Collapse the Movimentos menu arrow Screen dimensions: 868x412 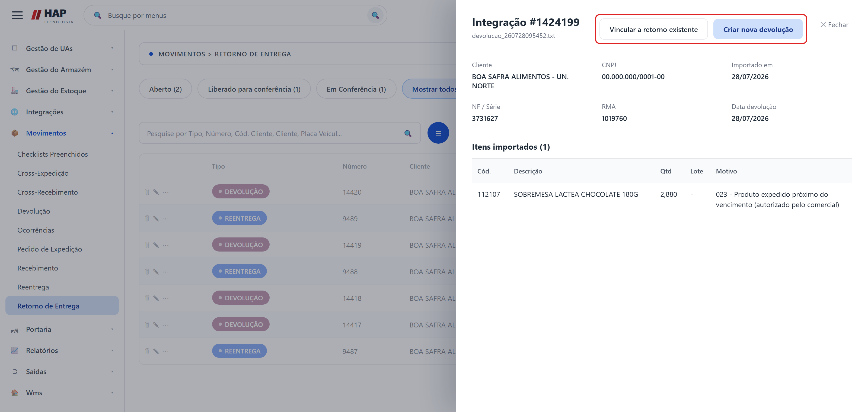tap(112, 133)
